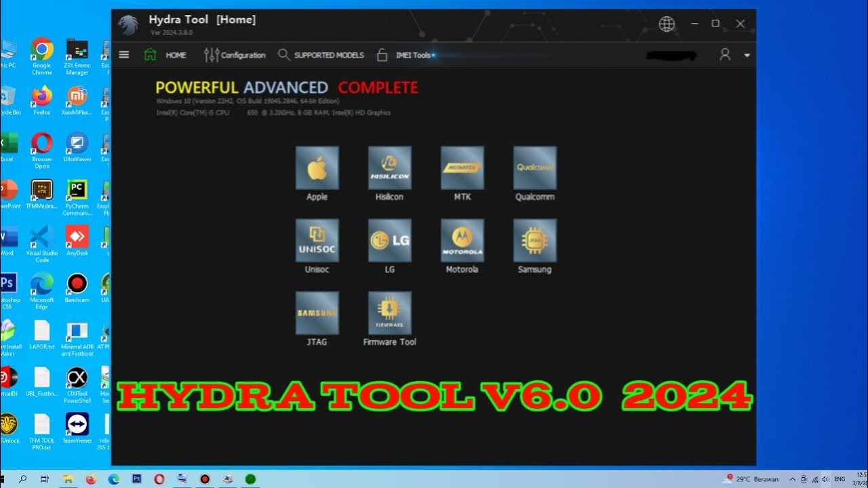Click the LAPOR.txt desktop file
This screenshot has height=488, width=868.
pos(42,334)
